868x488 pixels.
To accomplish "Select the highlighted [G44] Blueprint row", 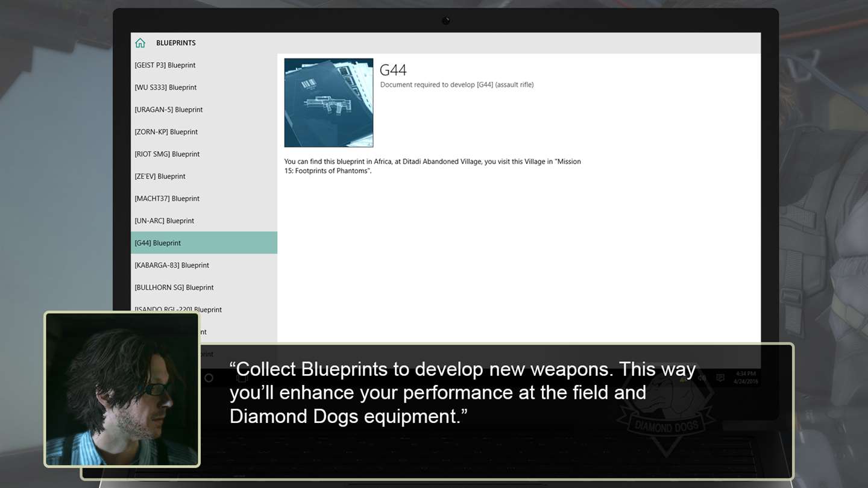I will [x=204, y=243].
